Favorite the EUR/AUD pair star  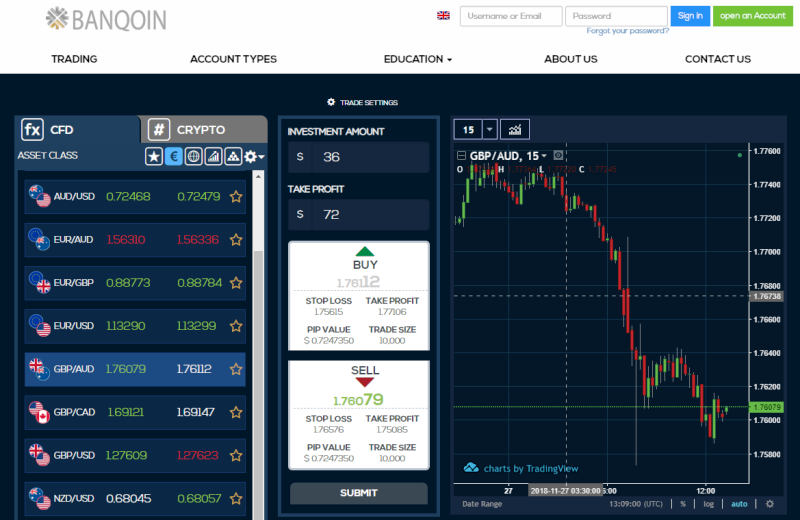click(236, 239)
